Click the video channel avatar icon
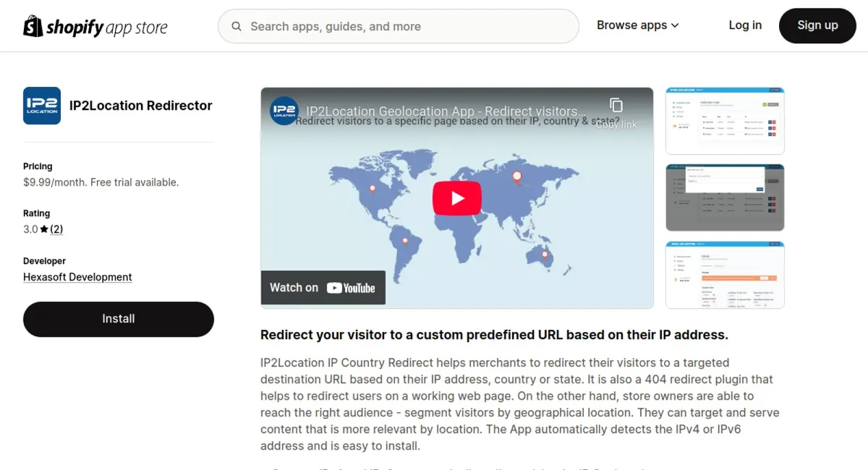The image size is (868, 470). pos(284,111)
